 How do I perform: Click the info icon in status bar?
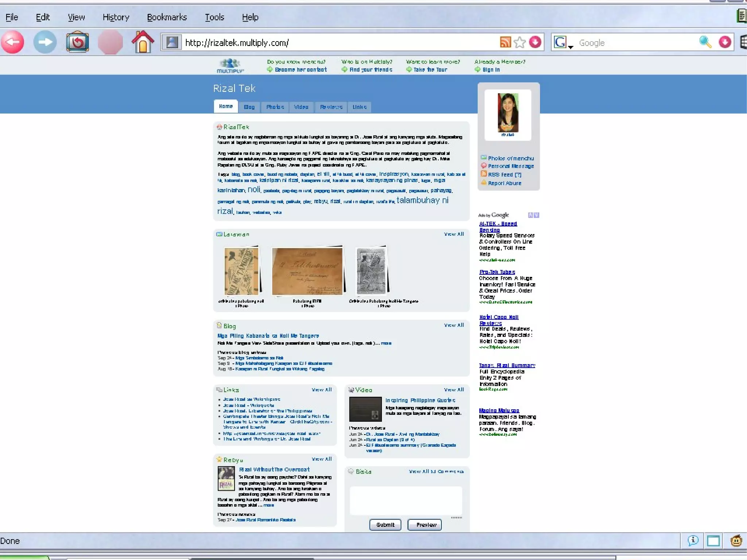tap(693, 541)
